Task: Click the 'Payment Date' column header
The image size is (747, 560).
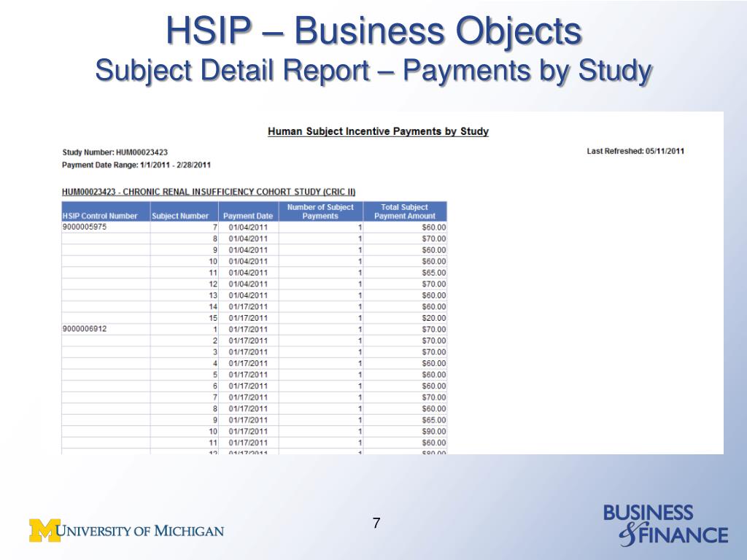Action: point(248,211)
